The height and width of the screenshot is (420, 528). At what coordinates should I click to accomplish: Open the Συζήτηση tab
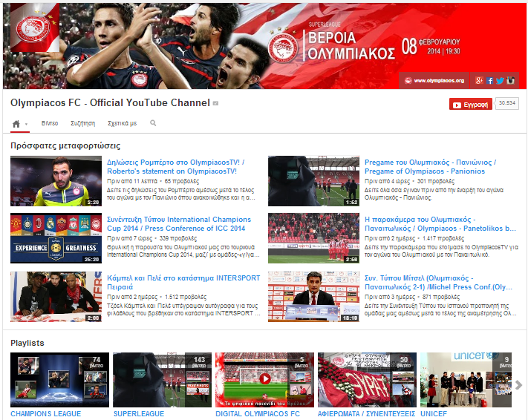(x=83, y=124)
